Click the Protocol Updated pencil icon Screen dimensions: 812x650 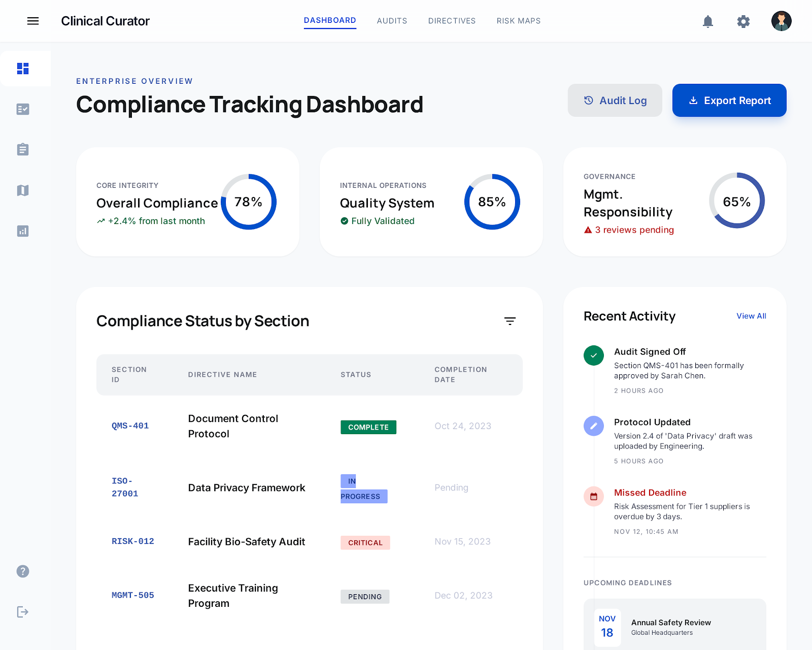tap(594, 426)
